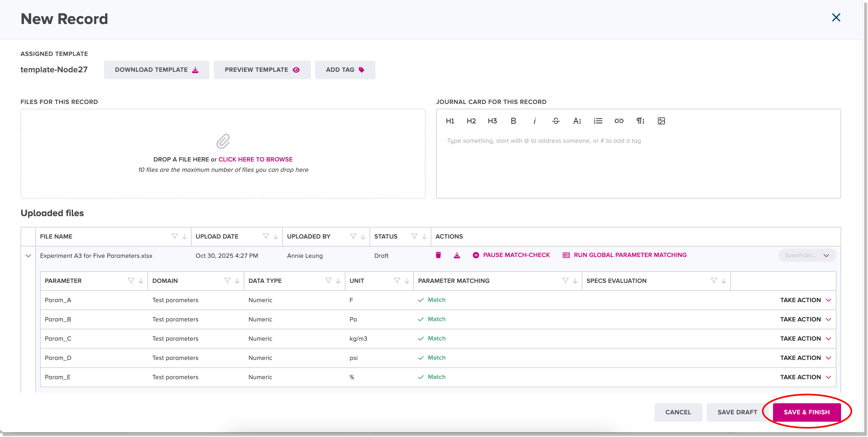Toggle italic formatting in journal editor

click(535, 121)
